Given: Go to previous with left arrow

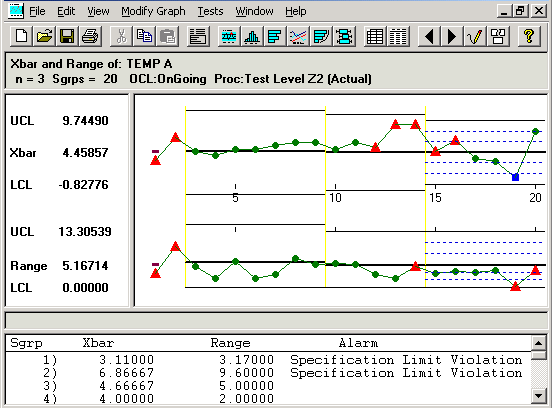Looking at the screenshot, I should pos(429,36).
